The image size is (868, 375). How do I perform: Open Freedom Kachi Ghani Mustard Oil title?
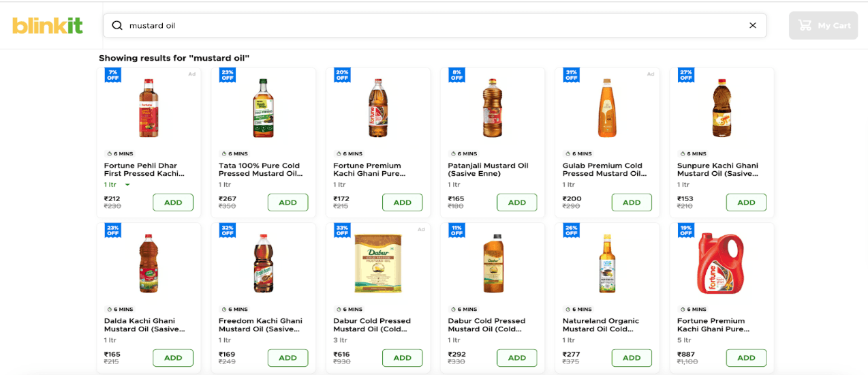[260, 325]
